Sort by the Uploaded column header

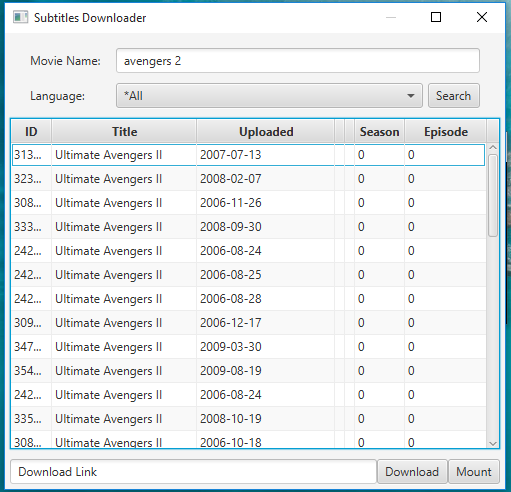coord(266,132)
